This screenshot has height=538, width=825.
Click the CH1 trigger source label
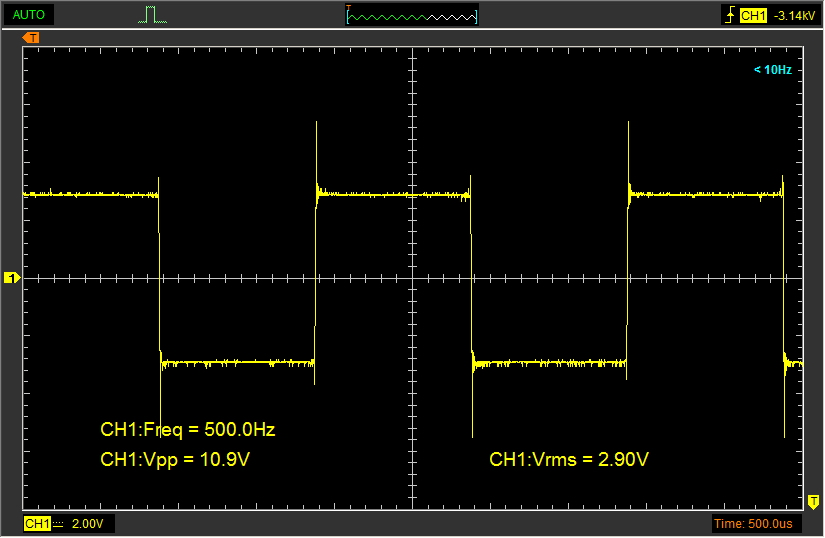tap(753, 16)
